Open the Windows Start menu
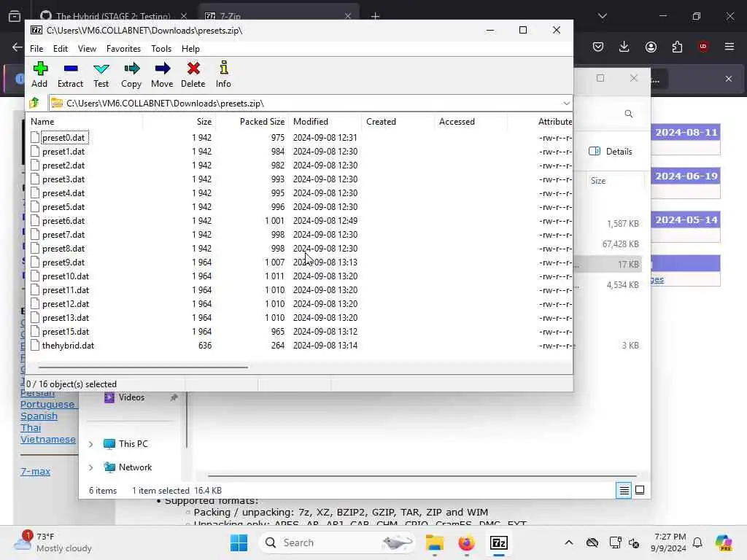The image size is (747, 560). (x=239, y=542)
